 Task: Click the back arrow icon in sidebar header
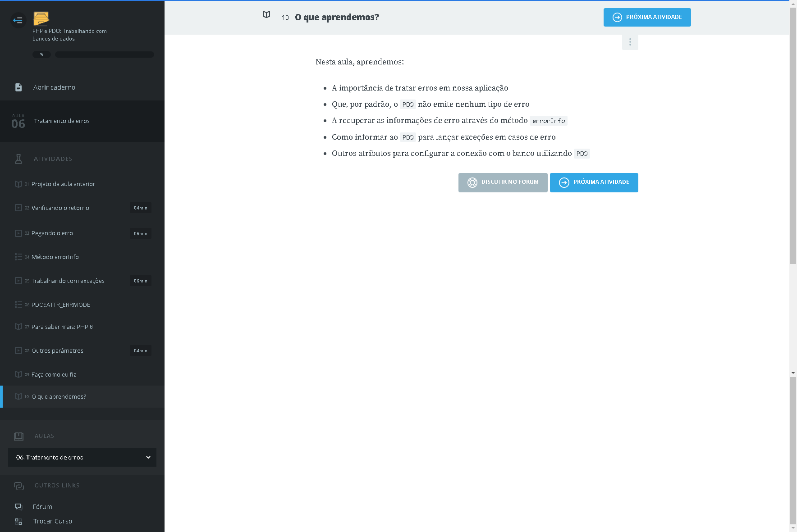click(18, 20)
